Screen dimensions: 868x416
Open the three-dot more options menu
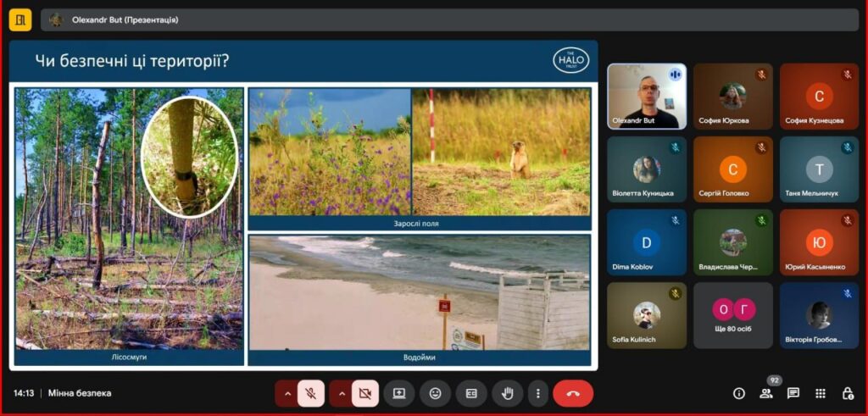537,393
